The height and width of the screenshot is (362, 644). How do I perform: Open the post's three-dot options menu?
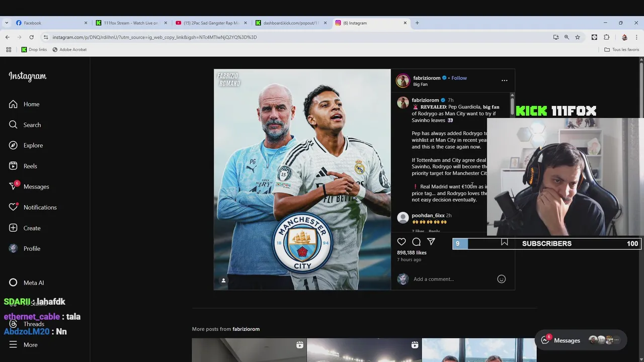pos(504,80)
